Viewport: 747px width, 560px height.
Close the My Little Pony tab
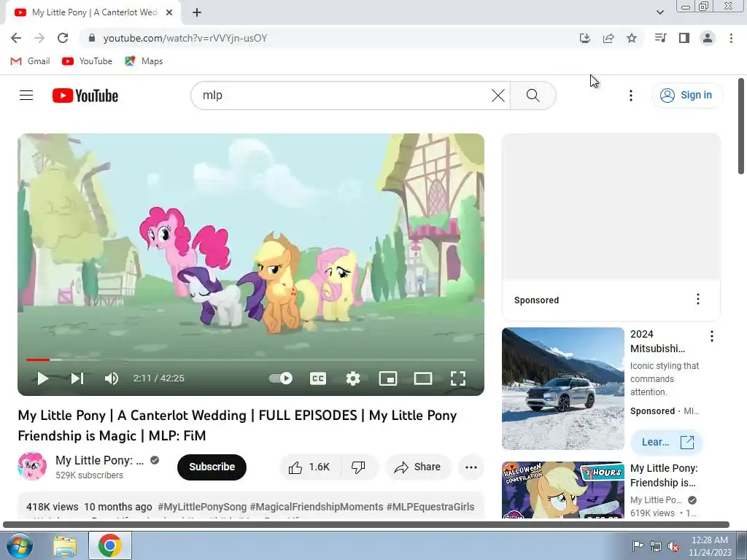[169, 13]
